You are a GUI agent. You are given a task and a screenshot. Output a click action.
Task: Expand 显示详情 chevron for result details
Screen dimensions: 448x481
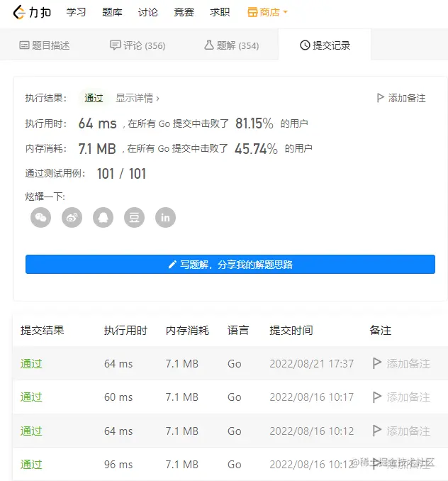coord(157,99)
